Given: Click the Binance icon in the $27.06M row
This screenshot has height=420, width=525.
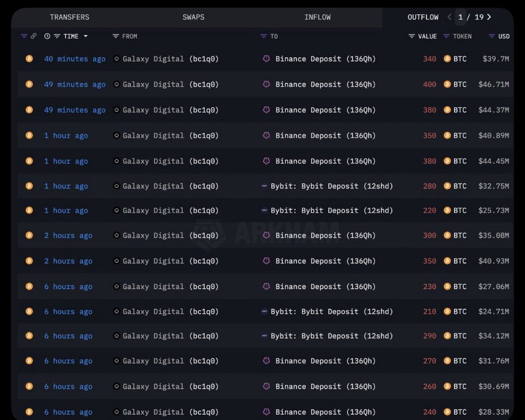Looking at the screenshot, I should pos(266,286).
